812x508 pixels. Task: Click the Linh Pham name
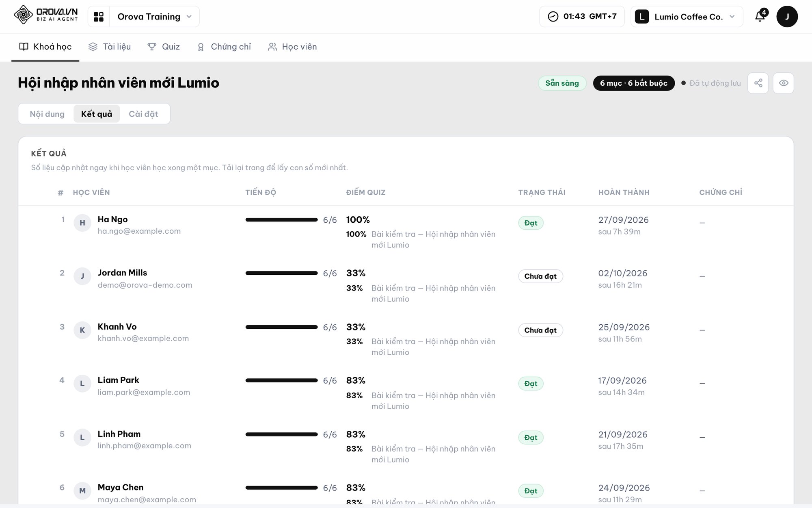pyautogui.click(x=119, y=434)
